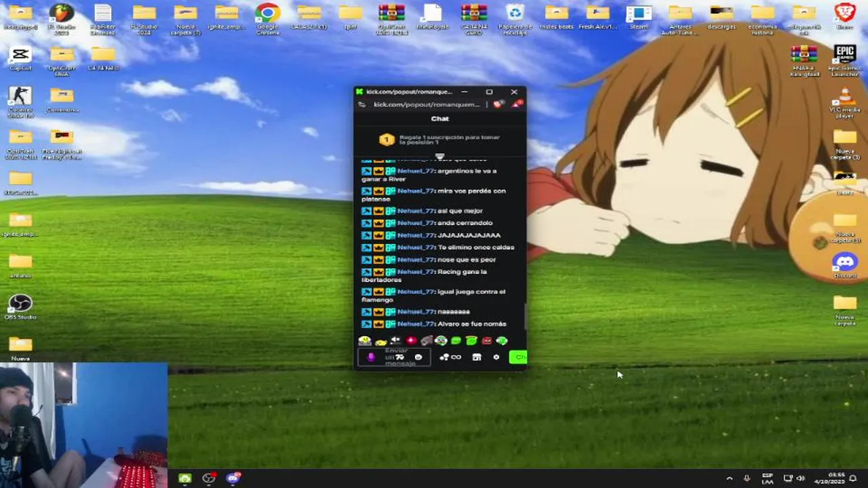The image size is (868, 488).
Task: Open the CapCut desktop shortcut
Action: pyautogui.click(x=20, y=58)
